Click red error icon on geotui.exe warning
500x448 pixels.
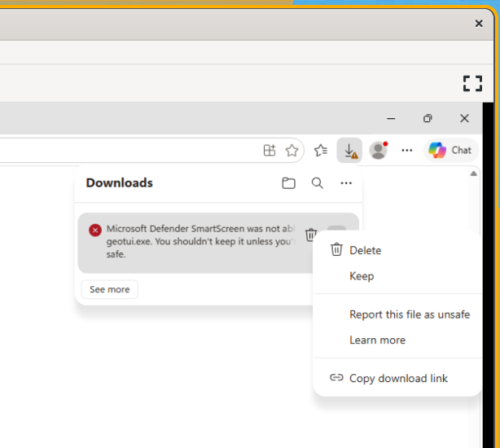95,231
